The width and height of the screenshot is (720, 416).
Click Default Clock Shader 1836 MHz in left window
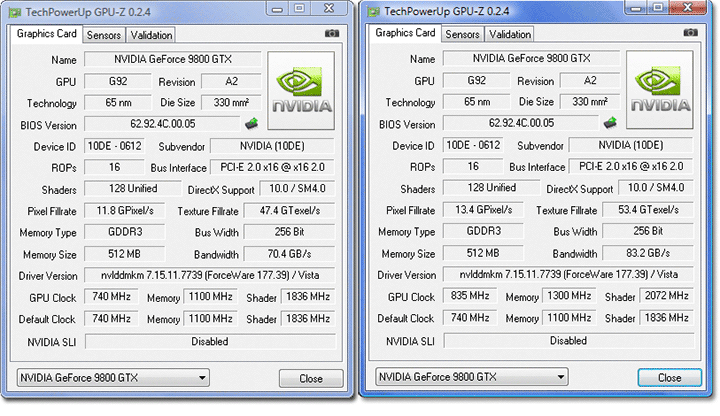(308, 319)
